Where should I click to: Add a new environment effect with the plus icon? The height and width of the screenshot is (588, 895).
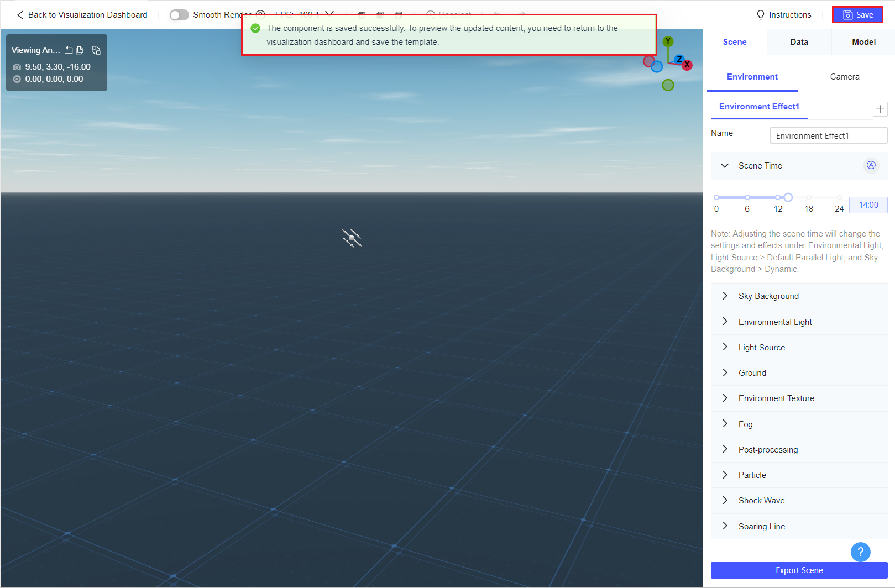click(880, 109)
